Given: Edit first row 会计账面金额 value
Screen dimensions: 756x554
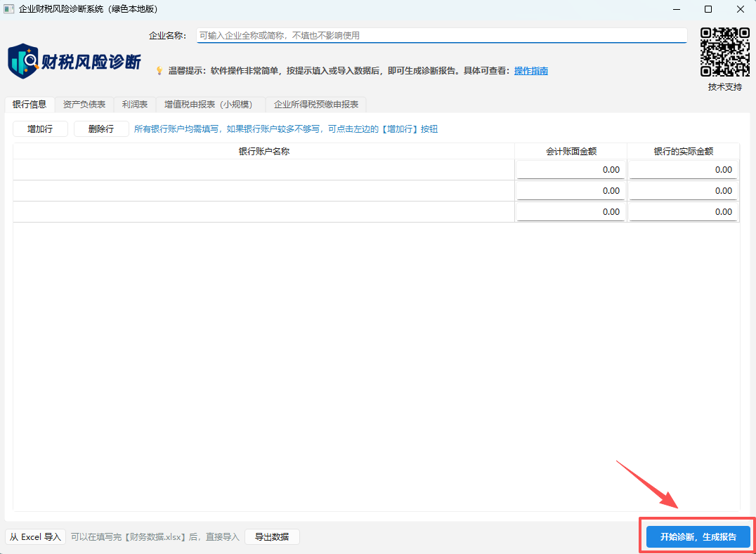Looking at the screenshot, I should (571, 170).
